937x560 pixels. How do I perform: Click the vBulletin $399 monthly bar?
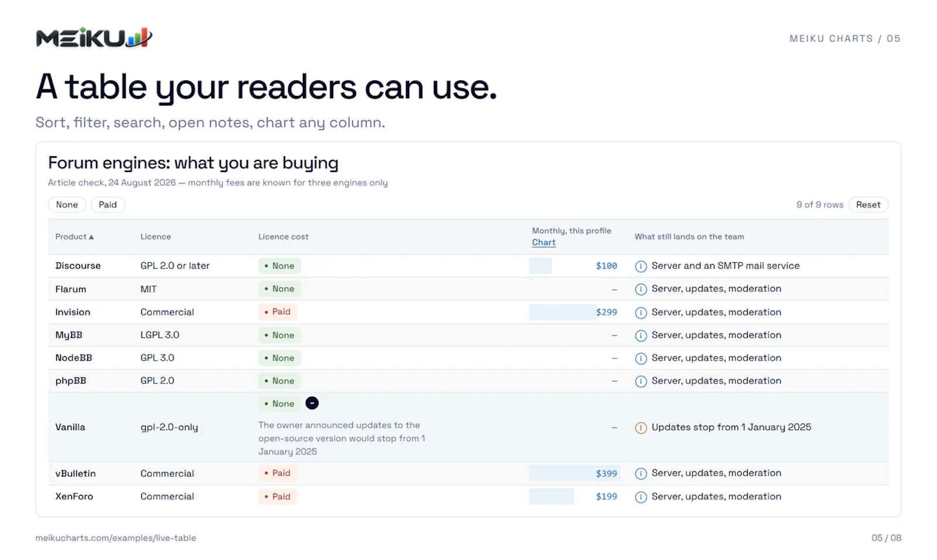pyautogui.click(x=574, y=473)
